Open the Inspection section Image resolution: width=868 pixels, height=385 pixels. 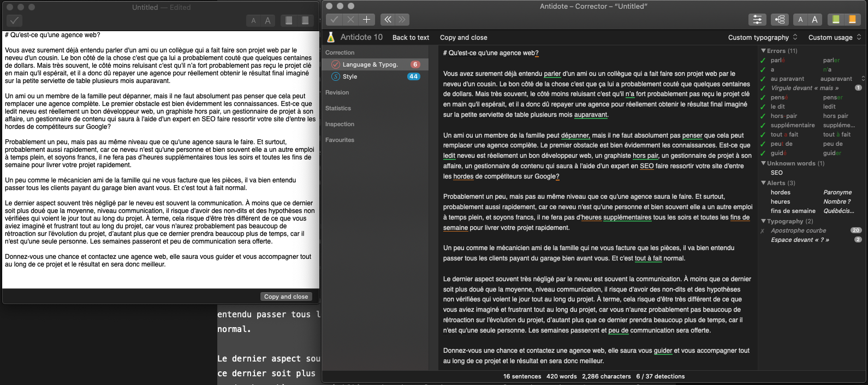point(340,124)
